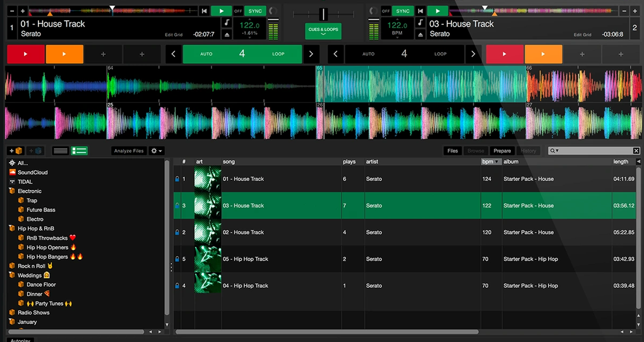Screen dimensions: 644x342
Task: Click the Analyze Files button
Action: 129,151
